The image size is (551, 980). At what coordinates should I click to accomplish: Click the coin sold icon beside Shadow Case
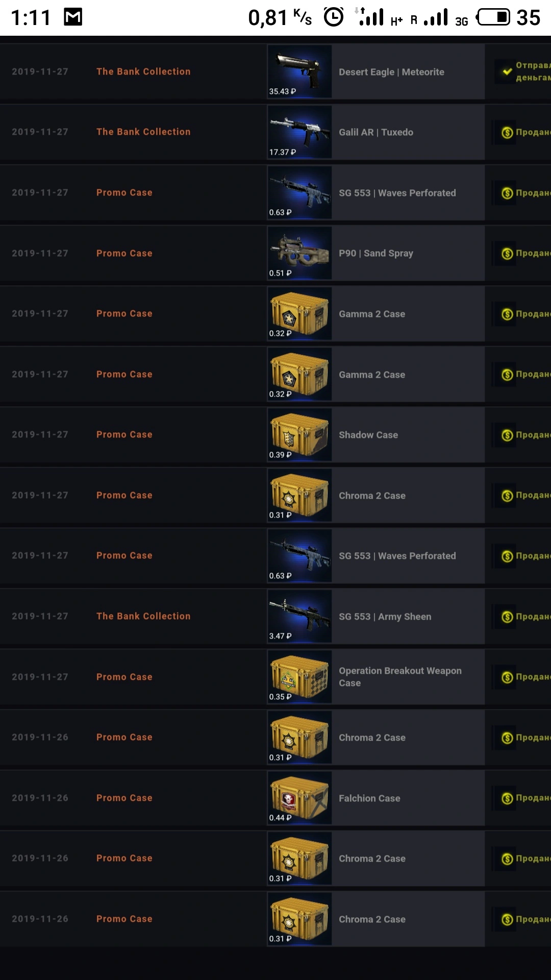tap(507, 435)
